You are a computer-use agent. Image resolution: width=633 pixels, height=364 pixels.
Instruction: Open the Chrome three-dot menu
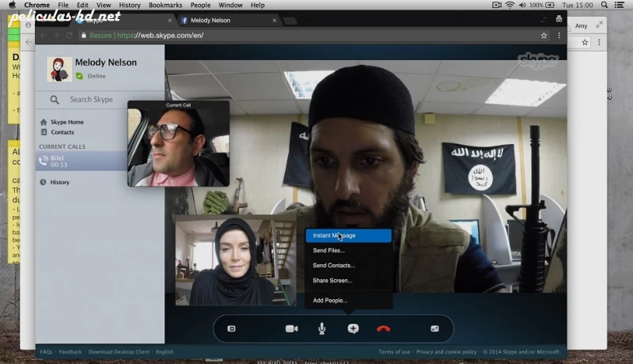pyautogui.click(x=559, y=36)
